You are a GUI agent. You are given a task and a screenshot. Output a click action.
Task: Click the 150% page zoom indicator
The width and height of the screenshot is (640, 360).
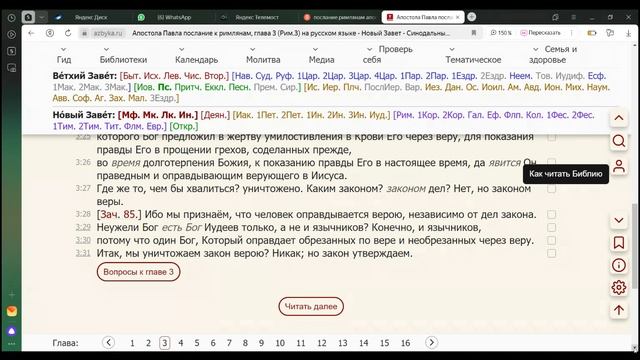(x=501, y=33)
